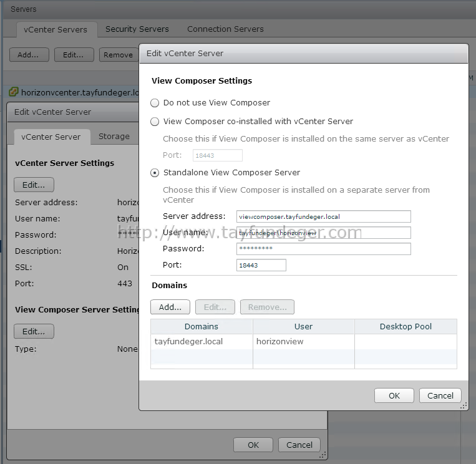Focus the standalone User name field
476x464 pixels.
point(324,233)
